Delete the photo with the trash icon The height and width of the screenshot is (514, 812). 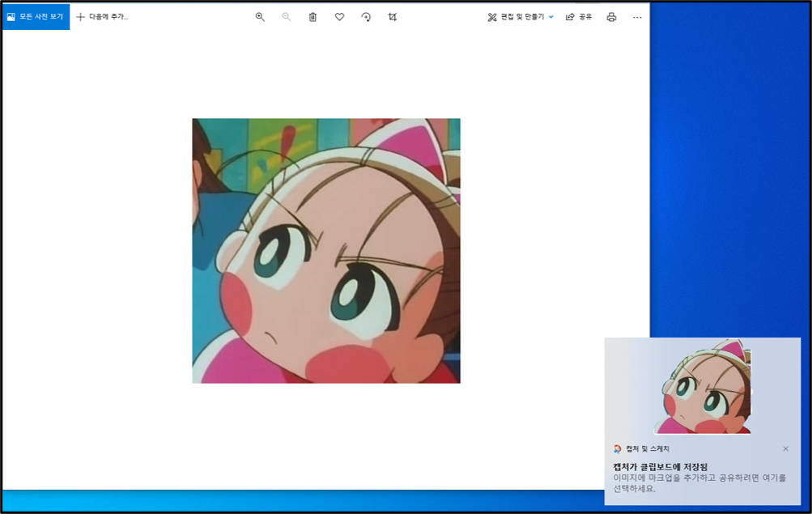coord(312,17)
